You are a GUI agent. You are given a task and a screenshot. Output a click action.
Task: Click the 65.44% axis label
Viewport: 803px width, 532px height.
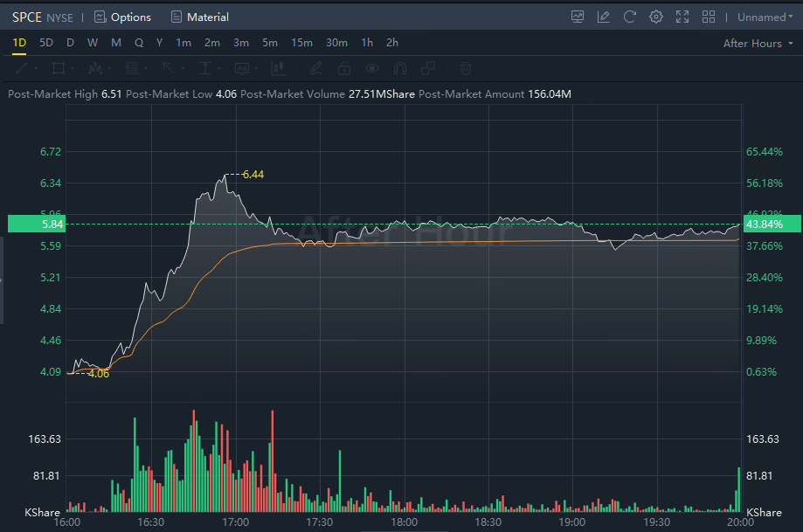tap(764, 151)
